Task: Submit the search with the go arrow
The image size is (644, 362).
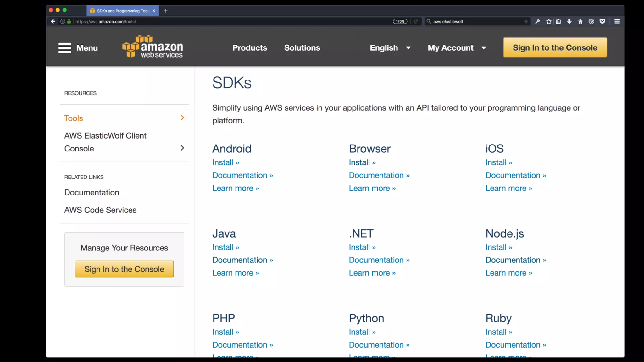Action: pyautogui.click(x=526, y=21)
